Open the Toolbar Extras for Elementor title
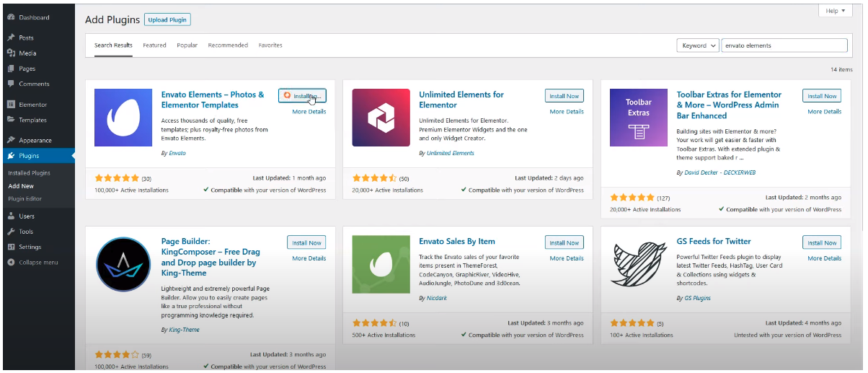This screenshot has height=373, width=868. [729, 105]
